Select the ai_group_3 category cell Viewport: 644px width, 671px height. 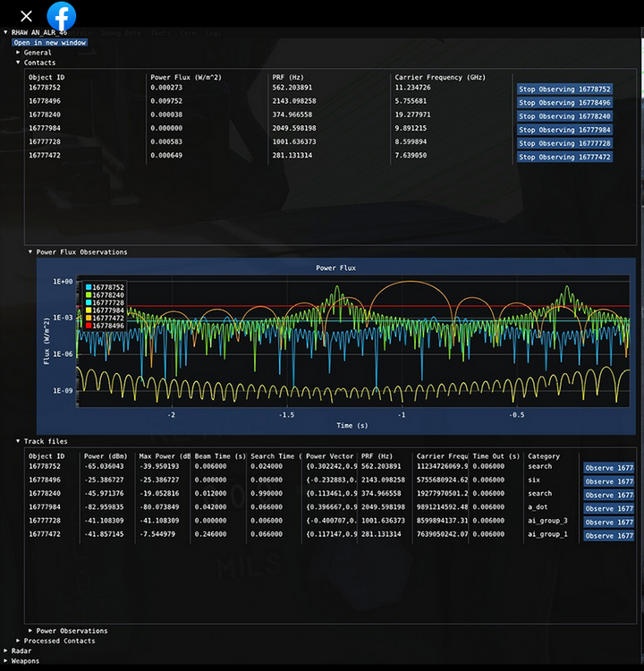coord(547,521)
